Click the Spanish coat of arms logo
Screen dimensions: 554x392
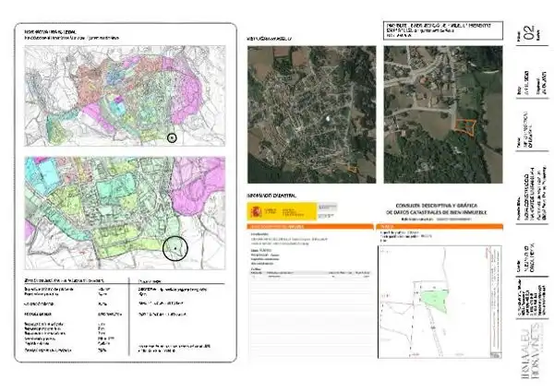pos(256,212)
